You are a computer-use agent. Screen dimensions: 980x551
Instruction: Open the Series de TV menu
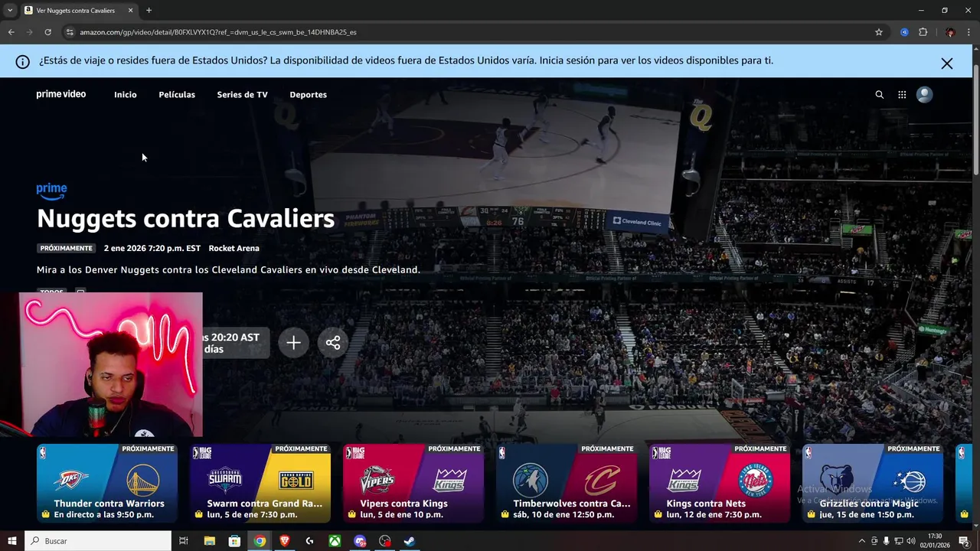click(242, 95)
